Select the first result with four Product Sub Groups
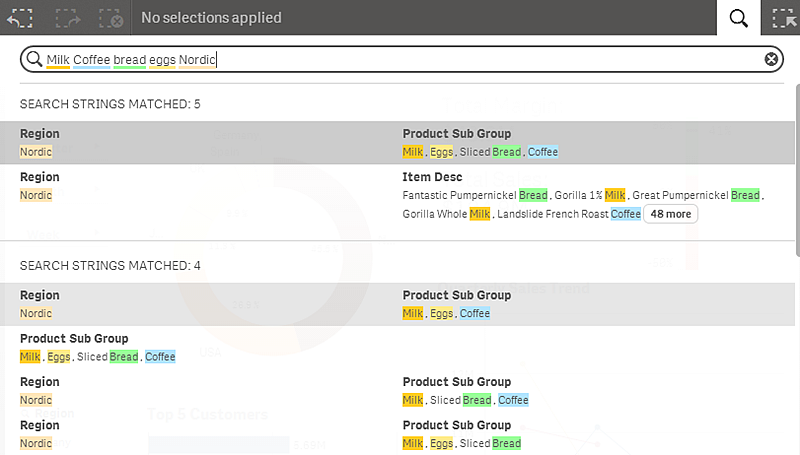The image size is (800, 455). [x=400, y=143]
